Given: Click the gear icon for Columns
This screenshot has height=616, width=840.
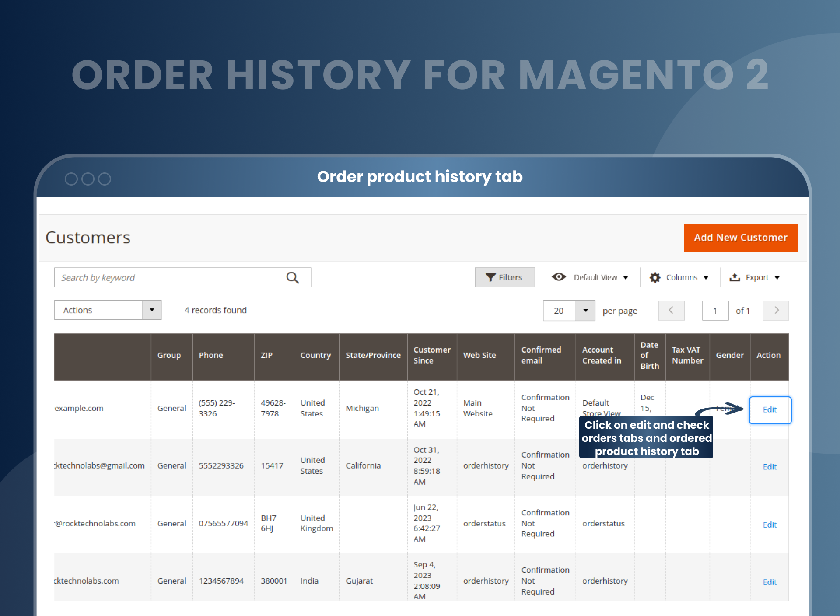Looking at the screenshot, I should tap(655, 277).
